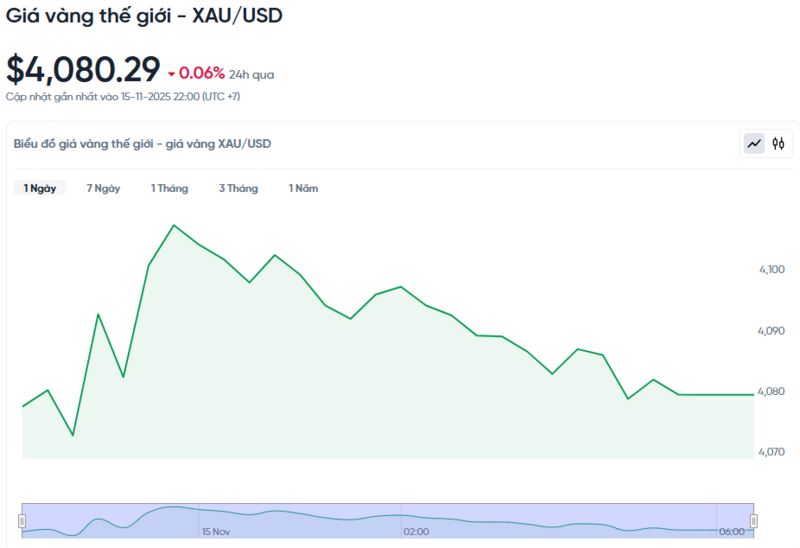Open the 3 Tháng chart range
Image resolution: width=800 pixels, height=548 pixels.
238,188
